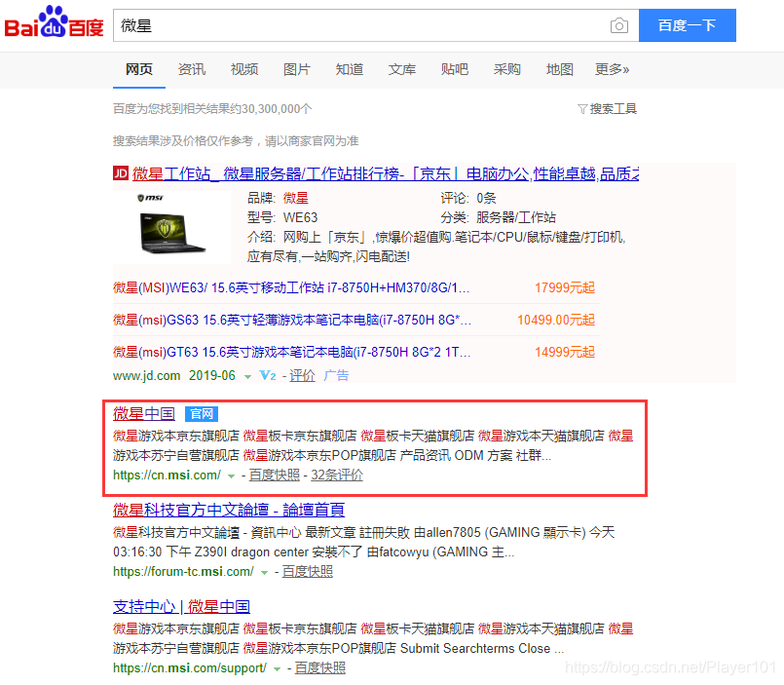784x685 pixels.
Task: Open 搜索工具 link
Action: pos(613,108)
